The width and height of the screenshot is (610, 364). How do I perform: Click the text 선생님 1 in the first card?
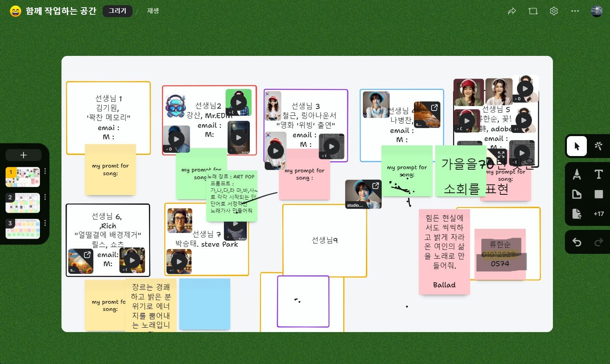click(109, 98)
